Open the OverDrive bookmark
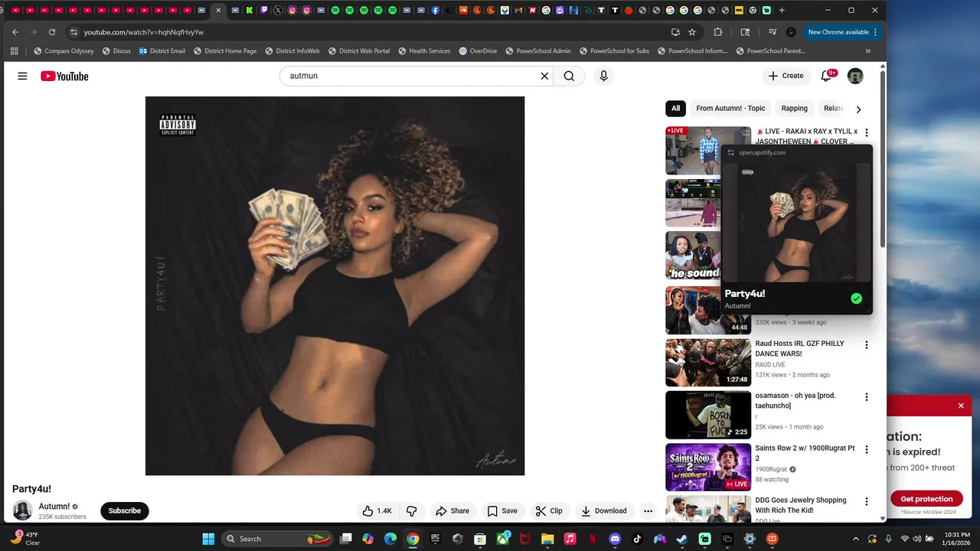This screenshot has width=980, height=551. [478, 51]
